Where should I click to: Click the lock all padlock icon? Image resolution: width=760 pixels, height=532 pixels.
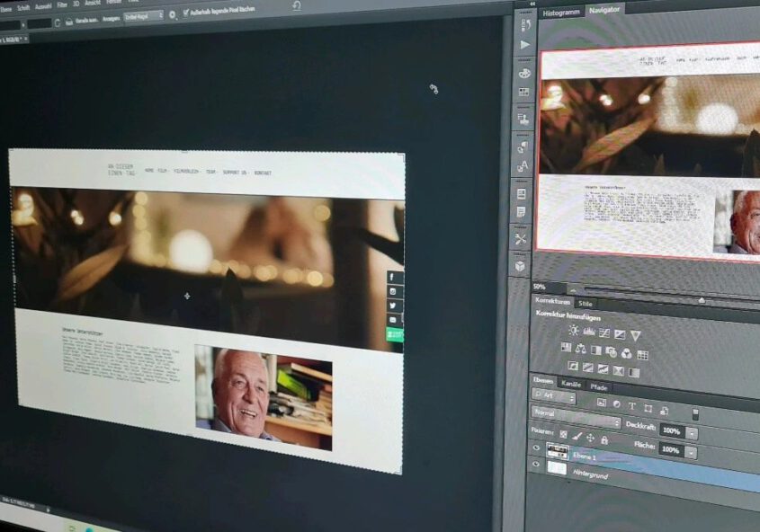[604, 439]
